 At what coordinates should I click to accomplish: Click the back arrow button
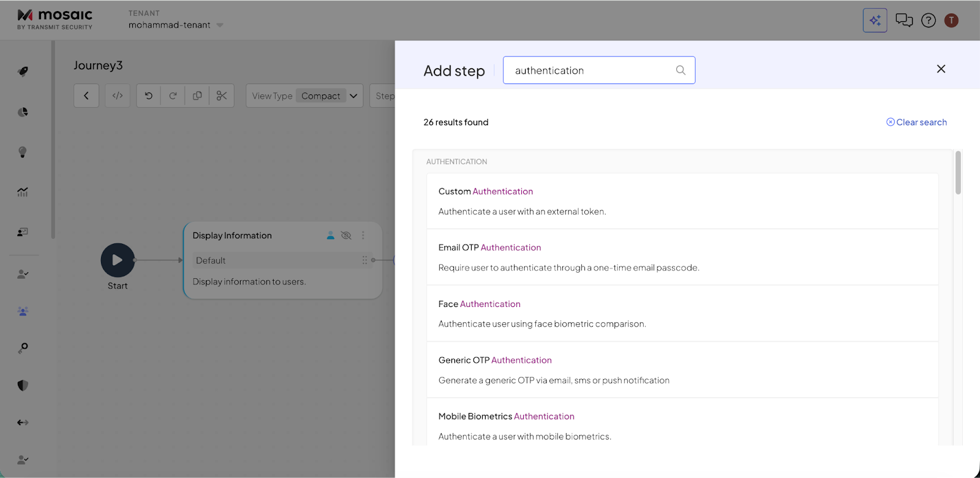(x=86, y=96)
